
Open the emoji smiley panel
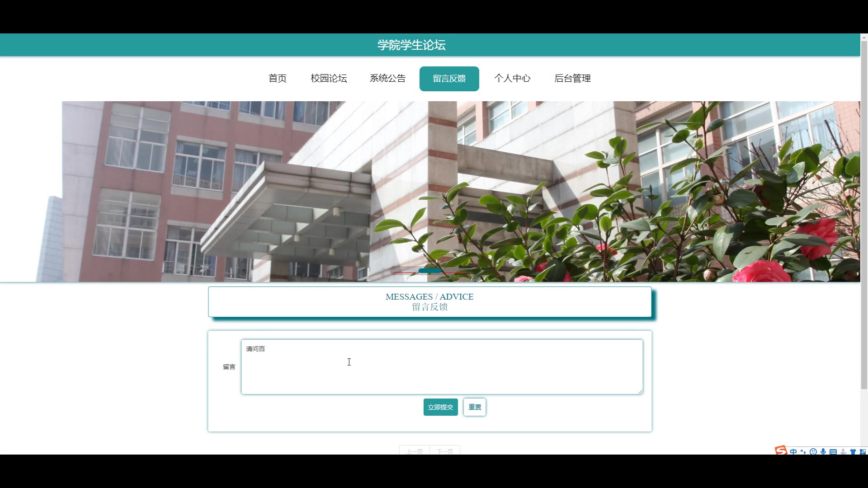tap(813, 451)
